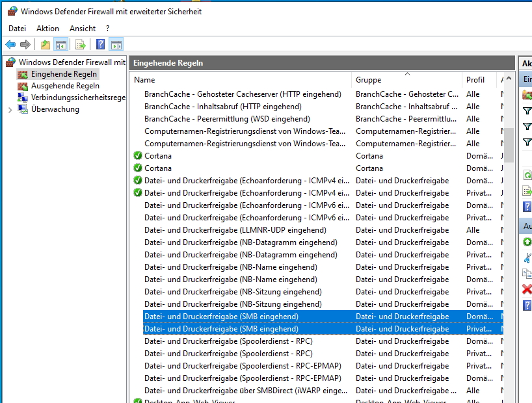Toggle the action pane toolbar icon
The image size is (532, 403).
coord(116,44)
